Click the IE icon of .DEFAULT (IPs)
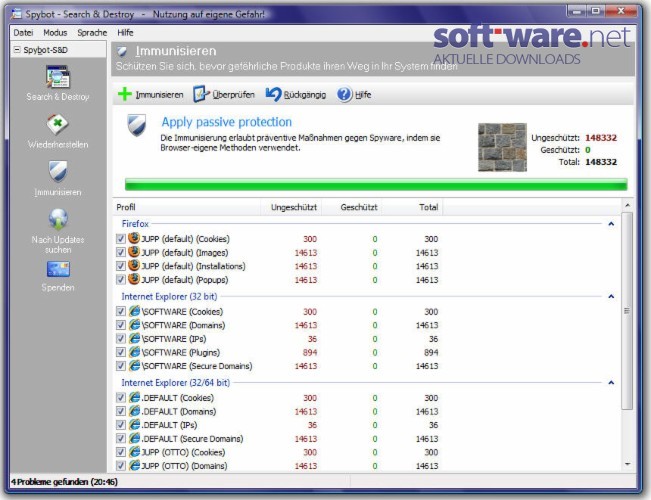This screenshot has height=500, width=651. click(134, 424)
